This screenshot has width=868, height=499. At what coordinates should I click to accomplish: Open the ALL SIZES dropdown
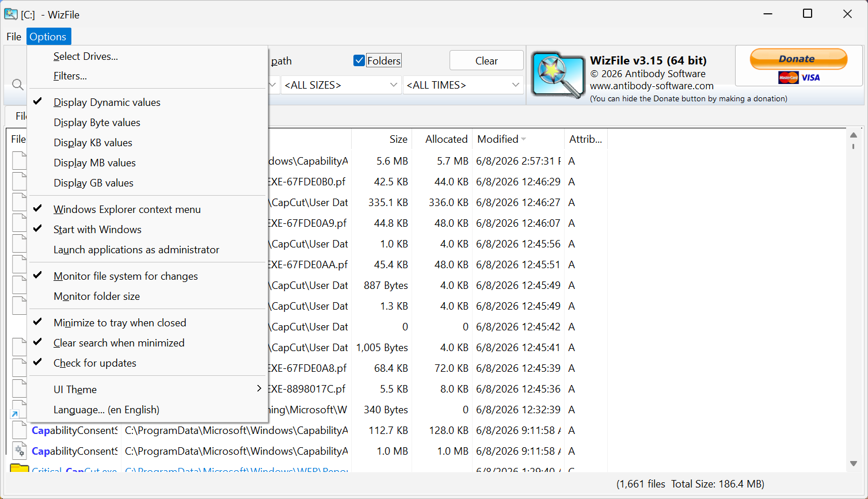click(341, 85)
